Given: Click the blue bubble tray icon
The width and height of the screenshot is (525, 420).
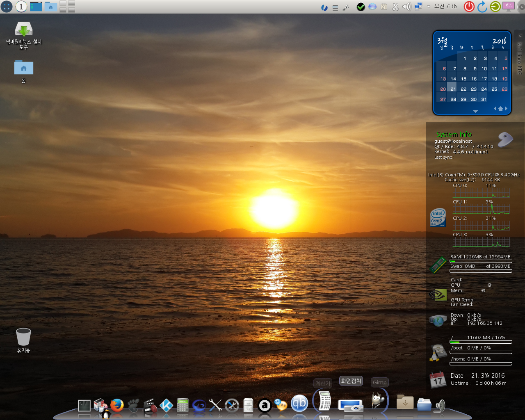Looking at the screenshot, I should (372, 7).
